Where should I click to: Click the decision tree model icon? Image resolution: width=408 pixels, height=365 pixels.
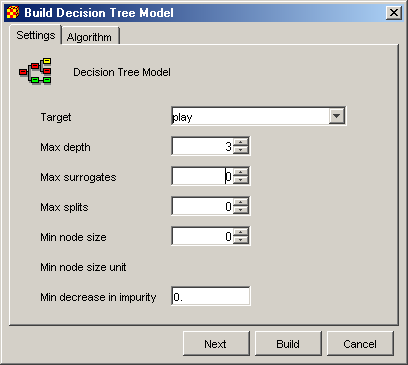35,71
